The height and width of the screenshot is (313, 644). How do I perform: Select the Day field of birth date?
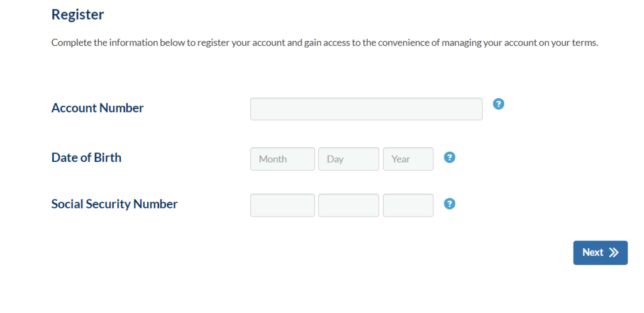(348, 159)
